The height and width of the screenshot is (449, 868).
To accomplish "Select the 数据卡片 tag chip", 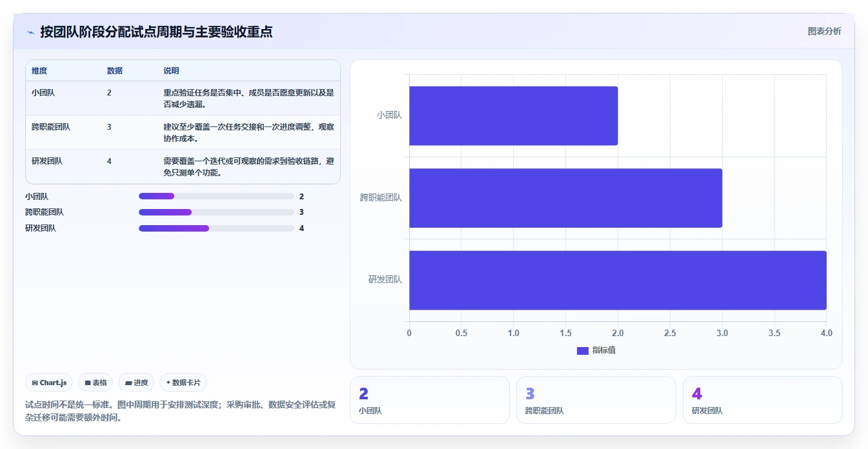I will tap(183, 383).
